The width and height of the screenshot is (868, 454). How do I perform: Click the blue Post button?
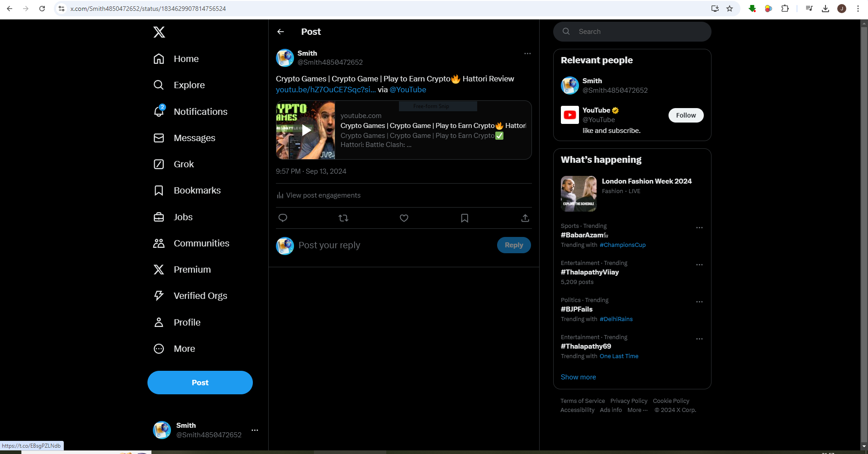(x=200, y=383)
